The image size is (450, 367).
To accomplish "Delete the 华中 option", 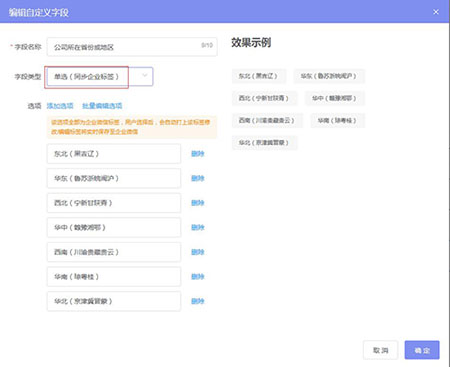I will pos(197,227).
